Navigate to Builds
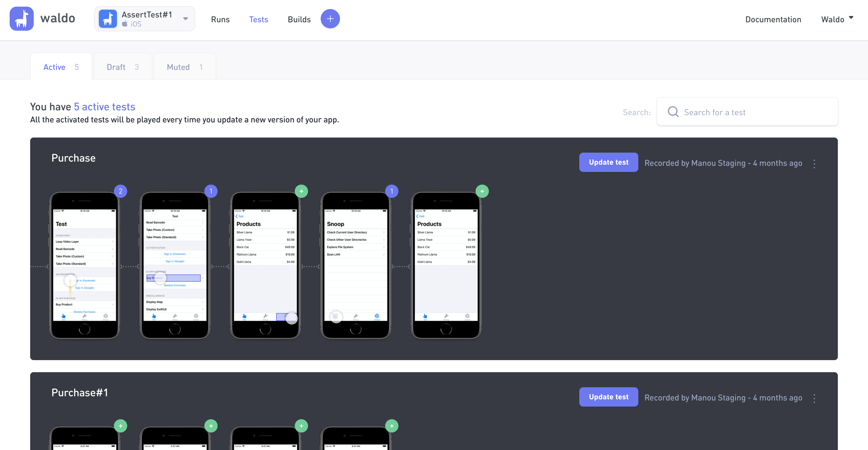Viewport: 868px width, 450px height. (x=299, y=19)
